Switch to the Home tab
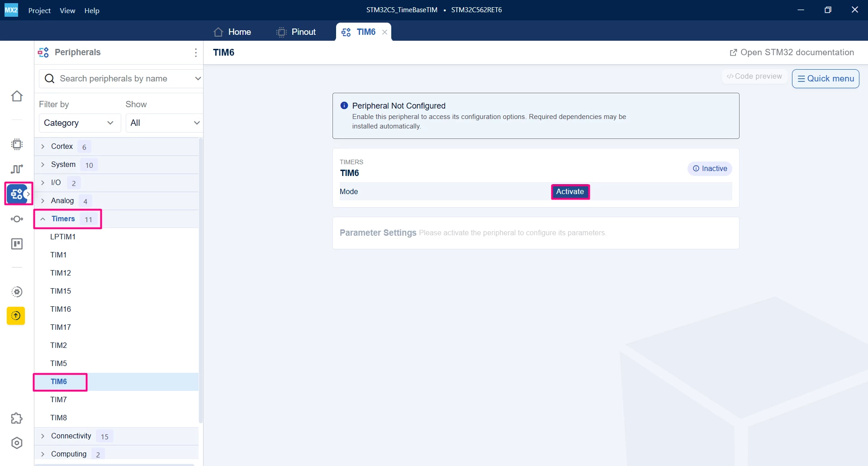868x466 pixels. [232, 32]
